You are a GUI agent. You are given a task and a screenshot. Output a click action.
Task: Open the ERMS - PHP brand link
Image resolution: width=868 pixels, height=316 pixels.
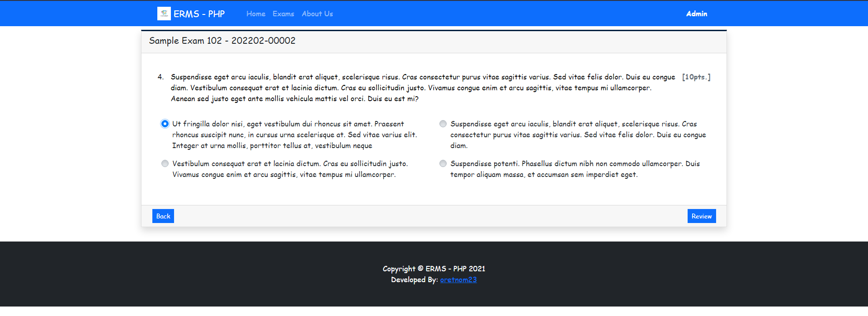191,14
